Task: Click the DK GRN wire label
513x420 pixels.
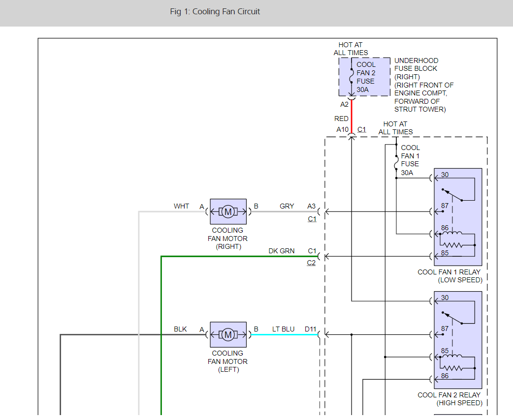Action: (282, 251)
